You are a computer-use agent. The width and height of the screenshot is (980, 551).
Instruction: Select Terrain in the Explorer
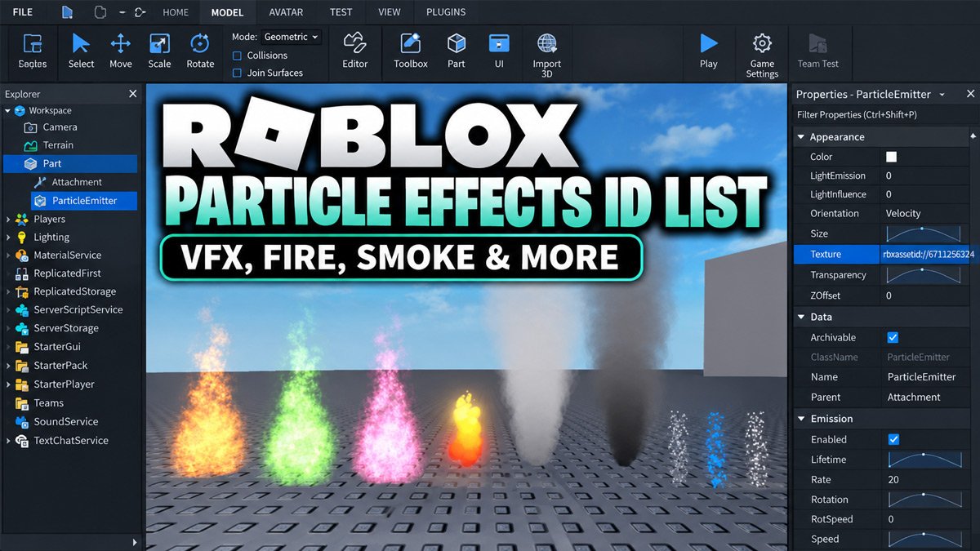tap(58, 145)
